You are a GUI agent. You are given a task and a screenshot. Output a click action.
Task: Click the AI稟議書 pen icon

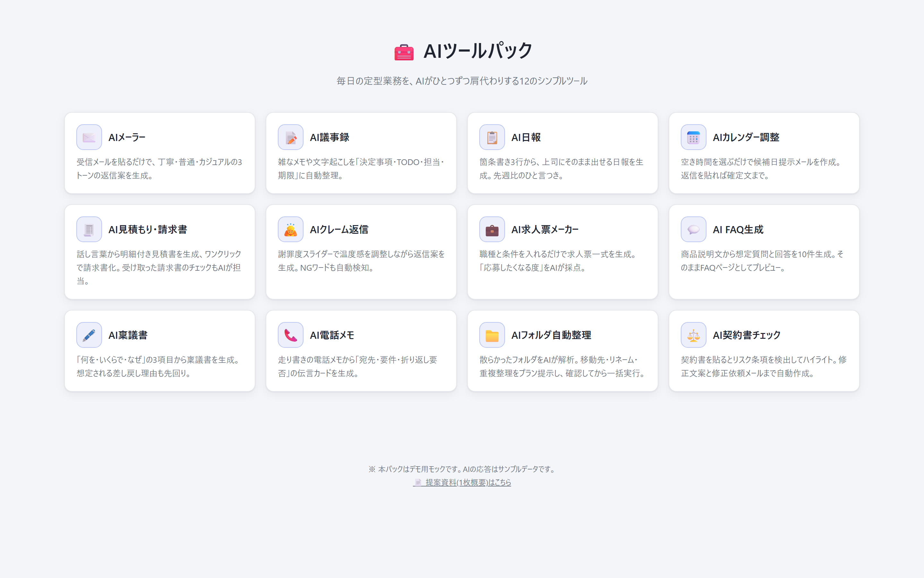click(89, 335)
